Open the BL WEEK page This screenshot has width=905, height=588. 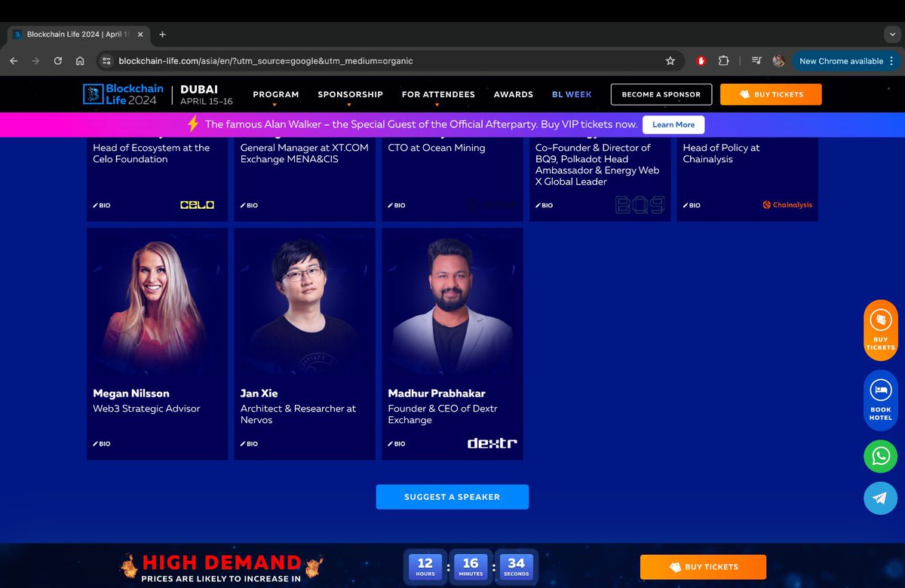point(572,94)
